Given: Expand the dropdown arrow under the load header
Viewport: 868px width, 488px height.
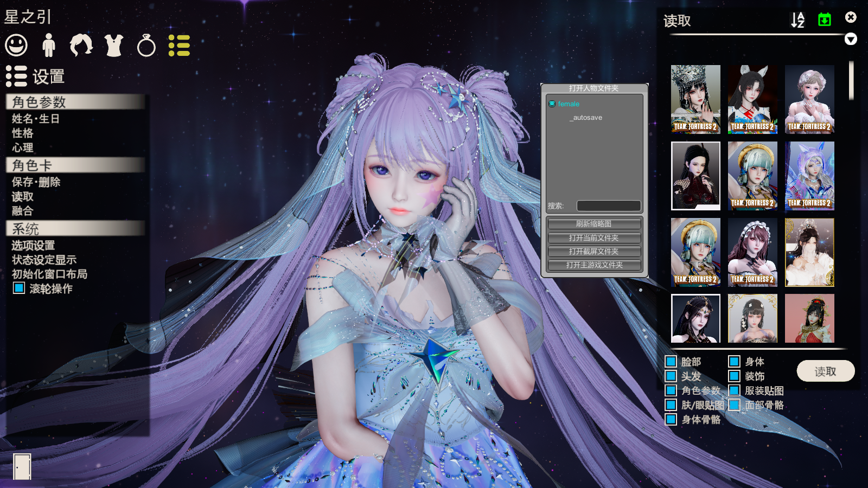Looking at the screenshot, I should tap(851, 39).
